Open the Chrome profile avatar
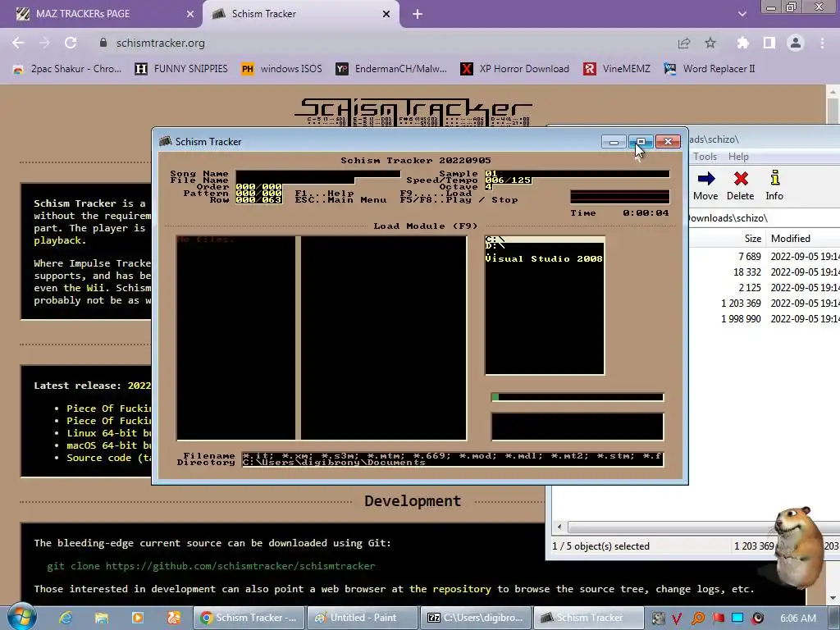The height and width of the screenshot is (630, 840). [x=796, y=43]
